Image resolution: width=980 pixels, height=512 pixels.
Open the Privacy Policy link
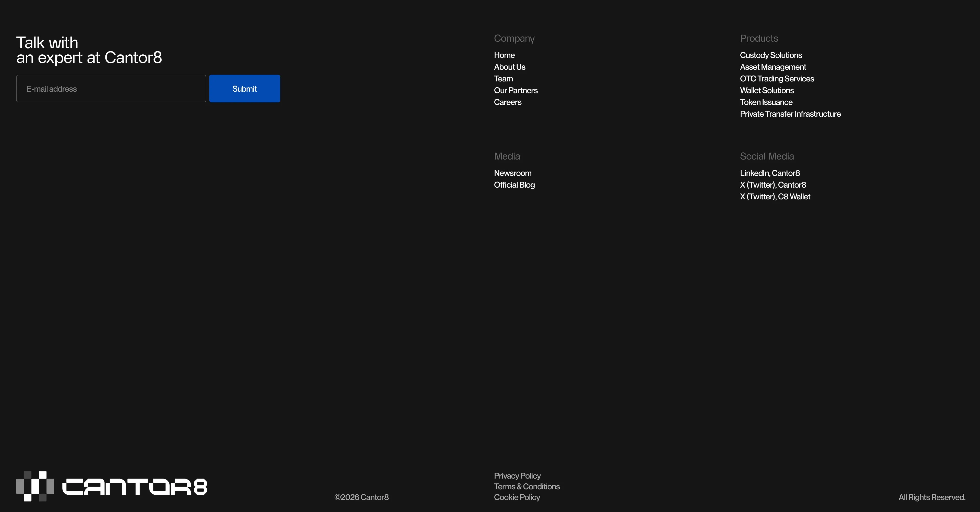coord(517,476)
